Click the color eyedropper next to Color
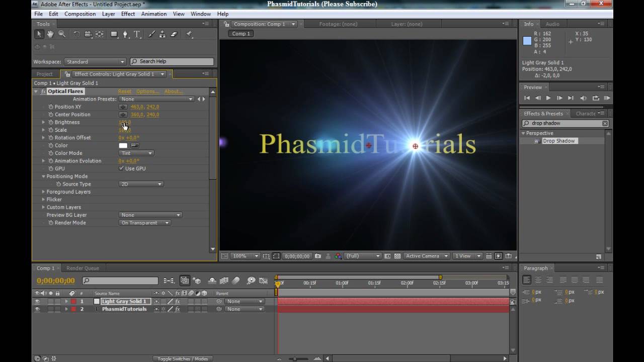The width and height of the screenshot is (644, 362). pos(135,145)
